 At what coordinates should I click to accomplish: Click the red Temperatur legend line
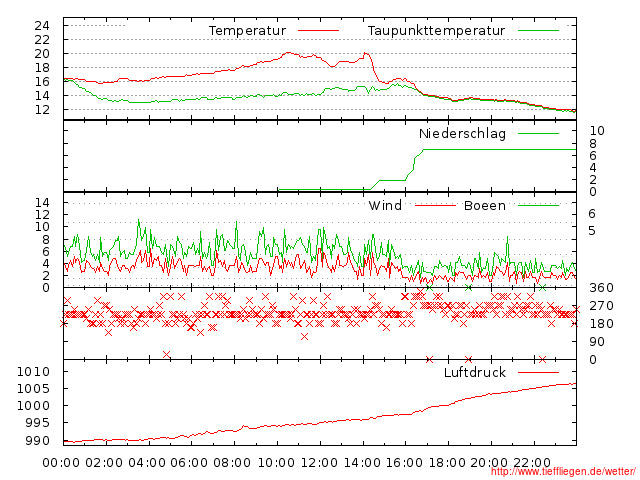pyautogui.click(x=318, y=31)
